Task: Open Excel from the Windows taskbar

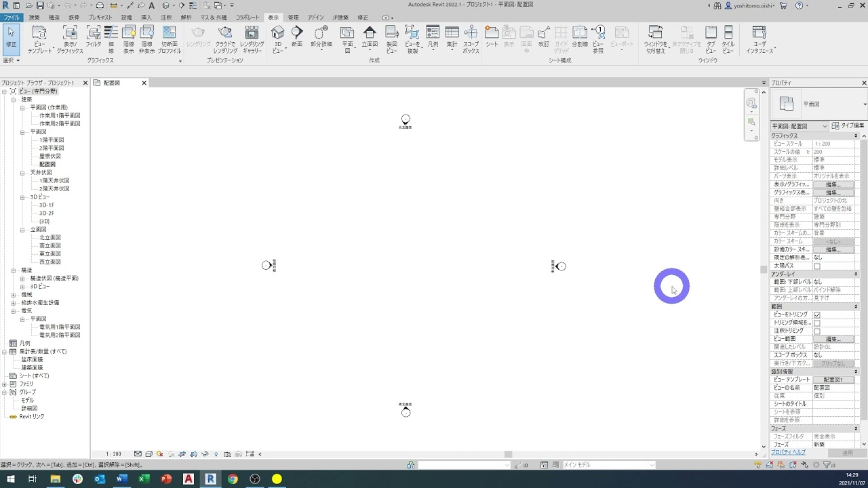Action: point(144,479)
